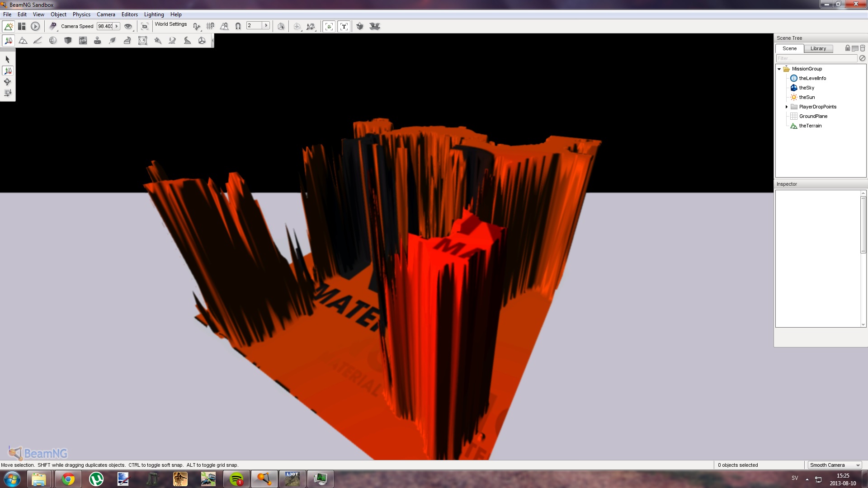Click the Inspector panel scrollbar
Image resolution: width=868 pixels, height=488 pixels.
[863, 225]
